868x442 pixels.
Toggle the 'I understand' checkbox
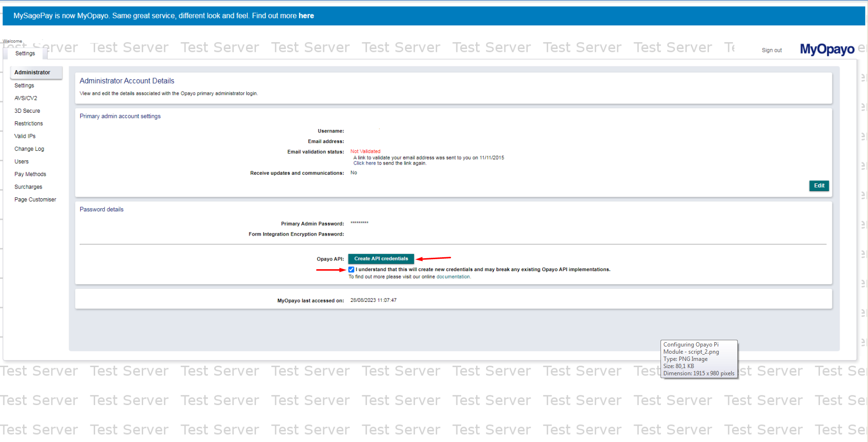click(351, 270)
